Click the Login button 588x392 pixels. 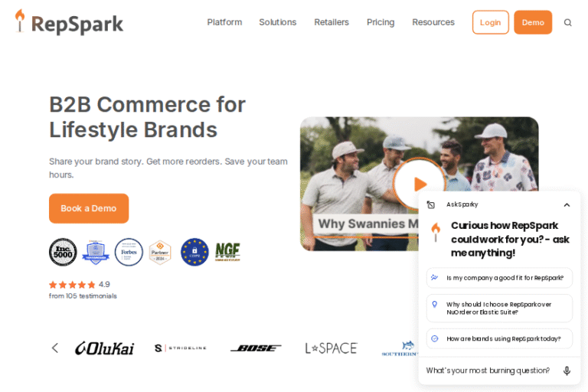click(x=491, y=22)
